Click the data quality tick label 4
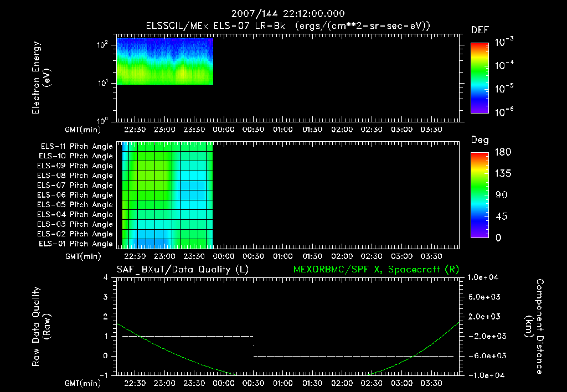This screenshot has height=392, width=567. click(106, 277)
